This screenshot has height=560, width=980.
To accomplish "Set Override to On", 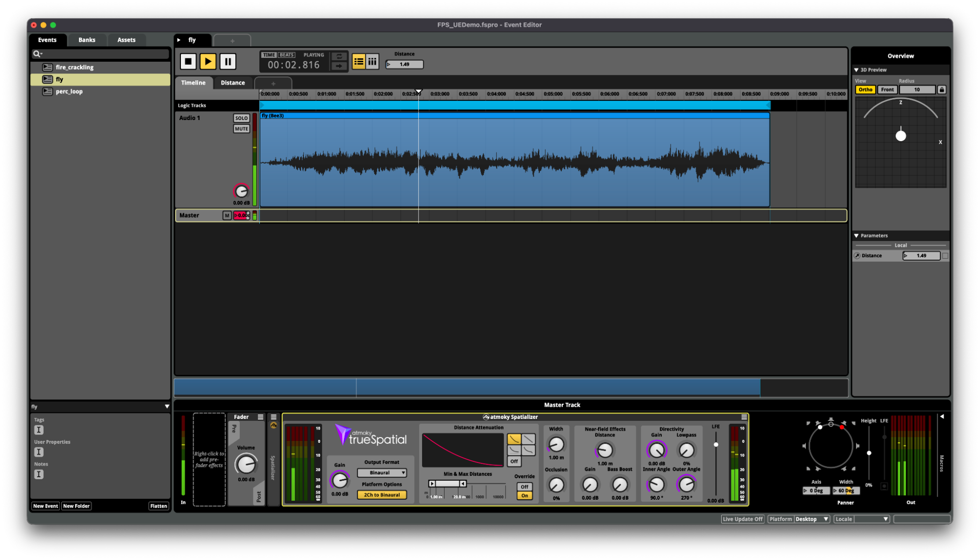I will coord(524,495).
